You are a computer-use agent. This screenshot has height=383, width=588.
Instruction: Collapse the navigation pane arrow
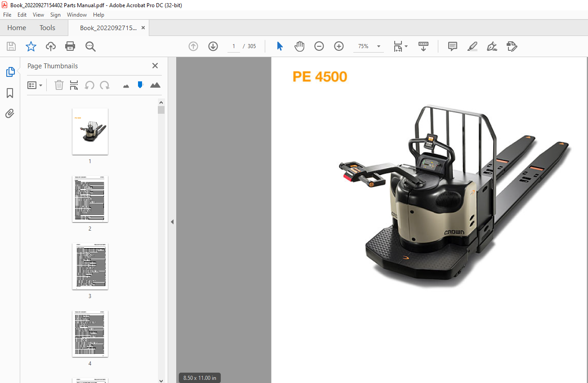tap(172, 222)
